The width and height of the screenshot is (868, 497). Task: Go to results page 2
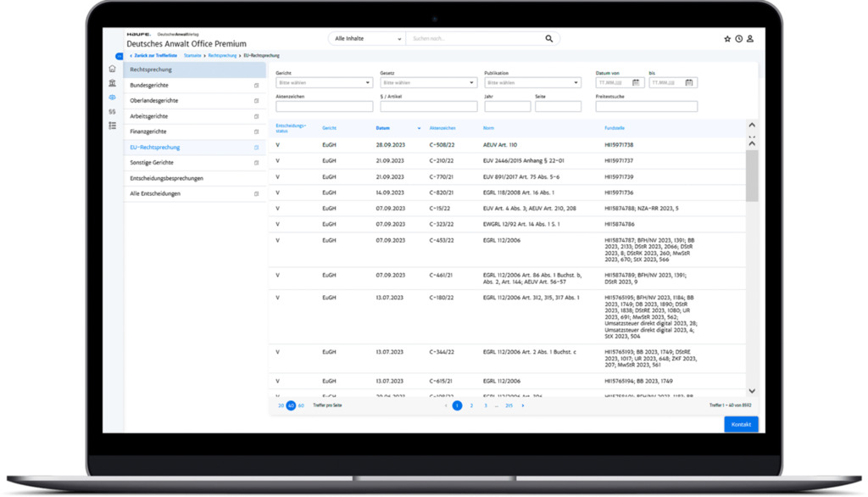[x=471, y=405]
